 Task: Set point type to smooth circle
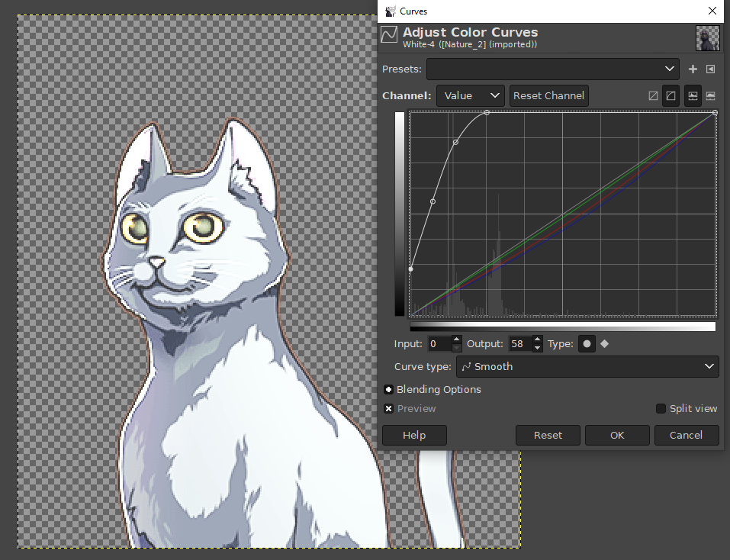(587, 344)
